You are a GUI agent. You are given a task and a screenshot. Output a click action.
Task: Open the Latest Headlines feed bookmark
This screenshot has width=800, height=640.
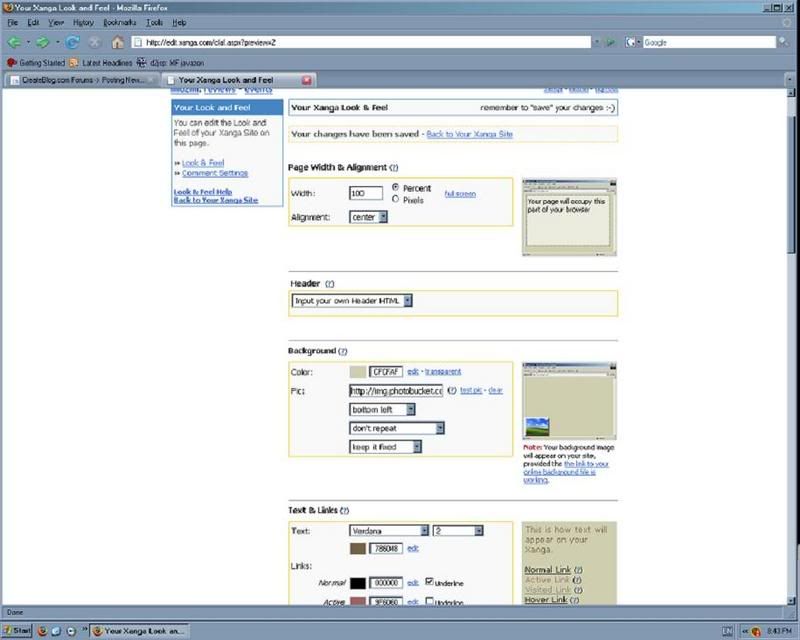(101, 63)
